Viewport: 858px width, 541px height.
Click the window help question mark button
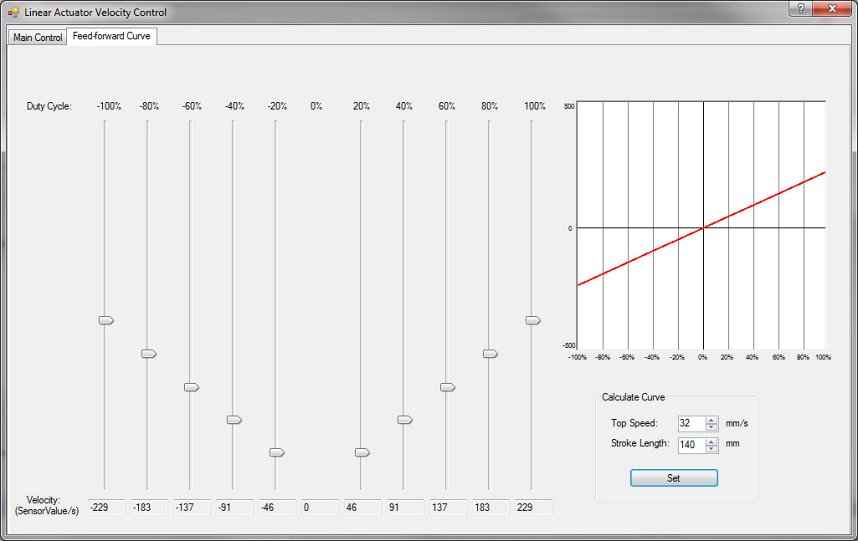(x=801, y=8)
